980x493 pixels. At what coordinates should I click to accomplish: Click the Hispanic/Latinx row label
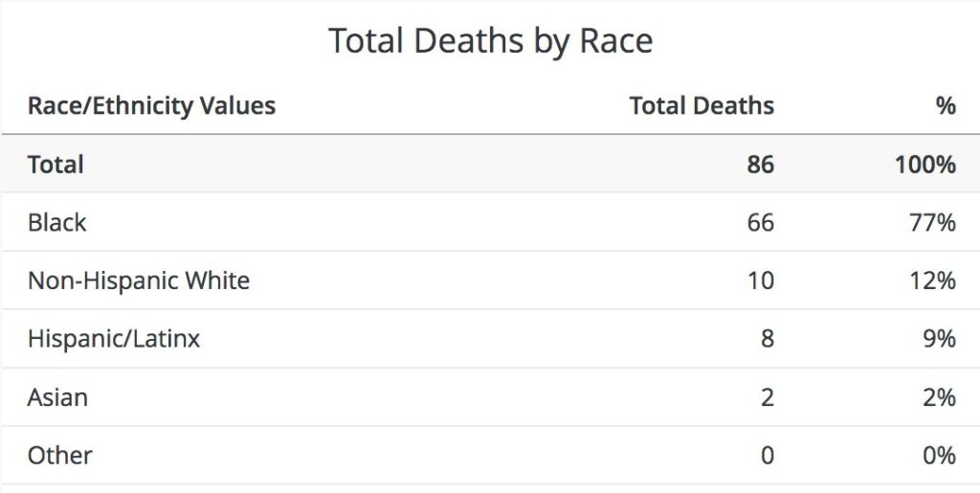(114, 338)
